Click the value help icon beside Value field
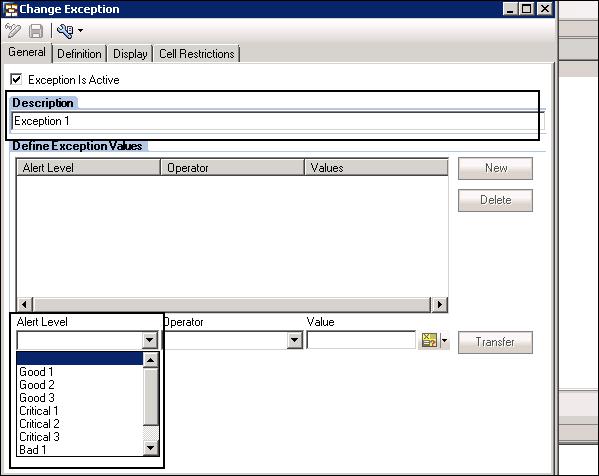The height and width of the screenshot is (476, 599). (429, 340)
